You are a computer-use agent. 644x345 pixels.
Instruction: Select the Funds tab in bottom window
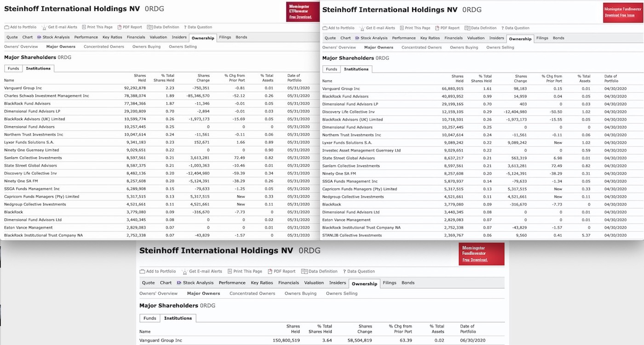(x=150, y=318)
